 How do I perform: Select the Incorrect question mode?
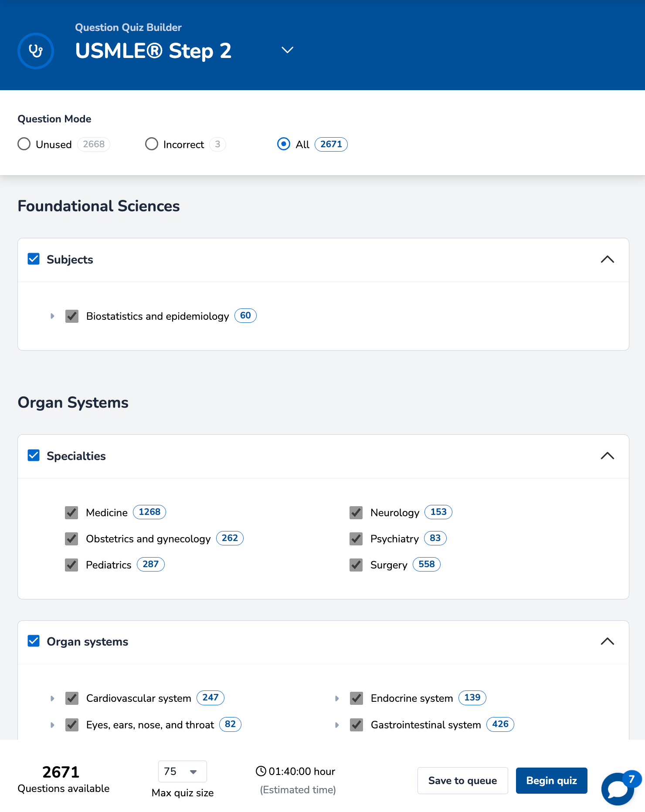coord(152,144)
